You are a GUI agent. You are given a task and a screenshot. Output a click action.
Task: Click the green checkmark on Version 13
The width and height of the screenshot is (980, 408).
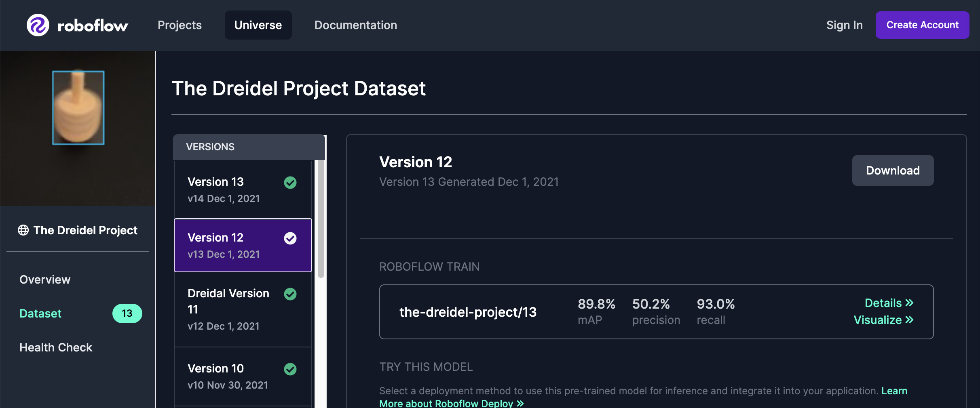click(x=290, y=183)
